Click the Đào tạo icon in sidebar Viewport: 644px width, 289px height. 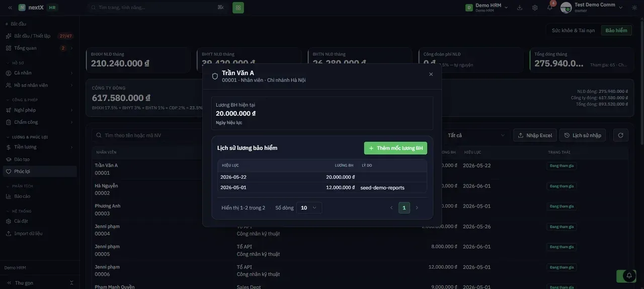pos(9,159)
